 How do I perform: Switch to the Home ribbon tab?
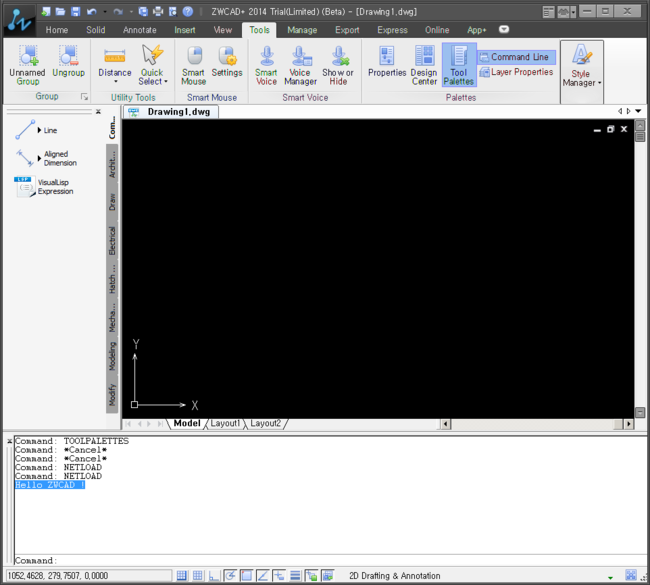coord(57,30)
